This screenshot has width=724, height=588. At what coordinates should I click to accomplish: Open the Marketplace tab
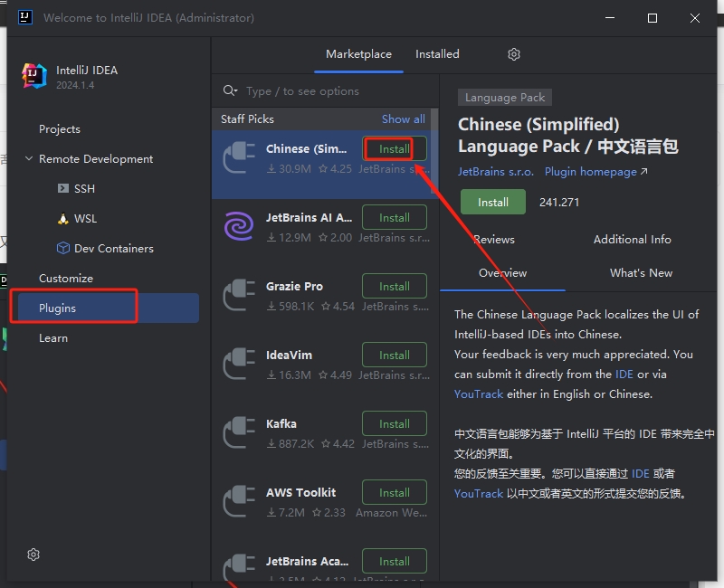coord(358,54)
